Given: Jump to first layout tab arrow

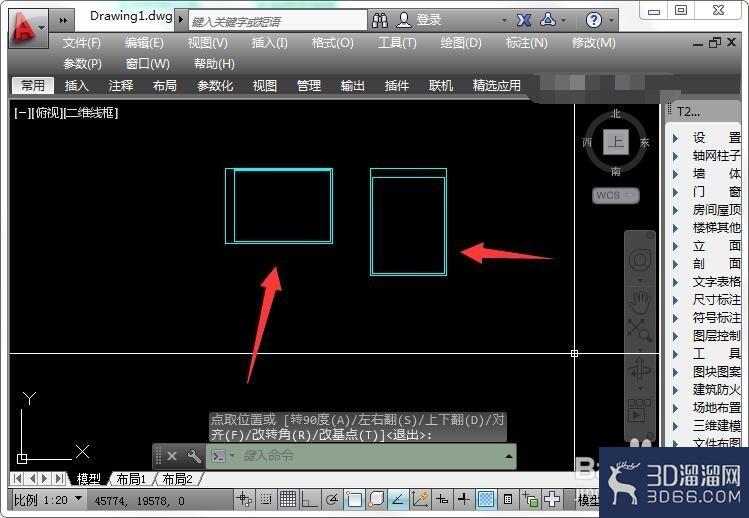Looking at the screenshot, I should [x=17, y=478].
